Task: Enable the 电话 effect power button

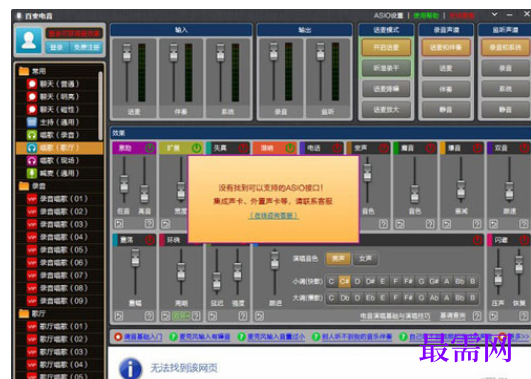Action: coord(337,148)
